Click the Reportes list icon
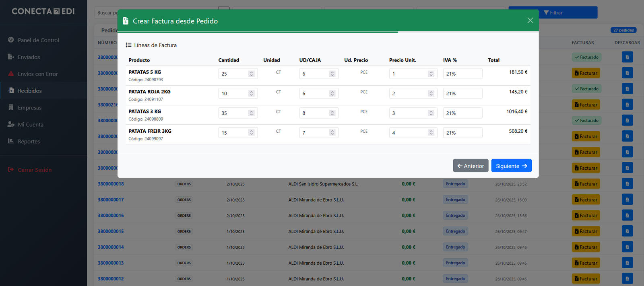This screenshot has width=644, height=286. tap(11, 141)
